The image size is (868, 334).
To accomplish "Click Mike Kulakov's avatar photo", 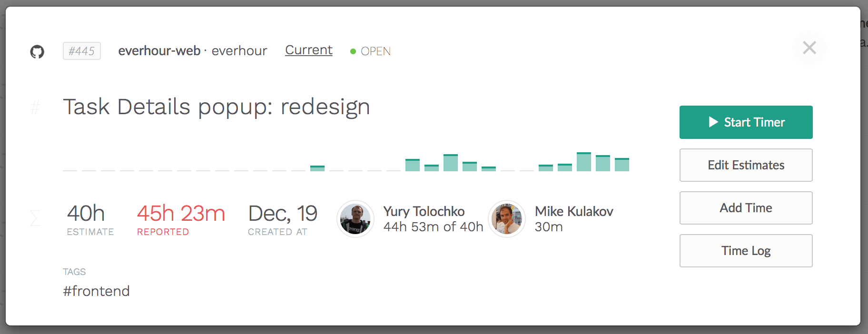I will (507, 219).
